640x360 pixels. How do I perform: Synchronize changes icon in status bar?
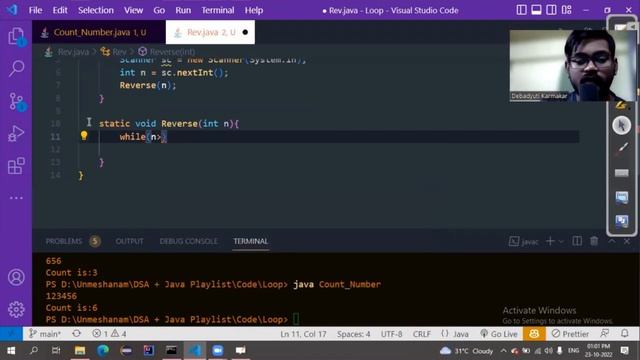coord(76,334)
